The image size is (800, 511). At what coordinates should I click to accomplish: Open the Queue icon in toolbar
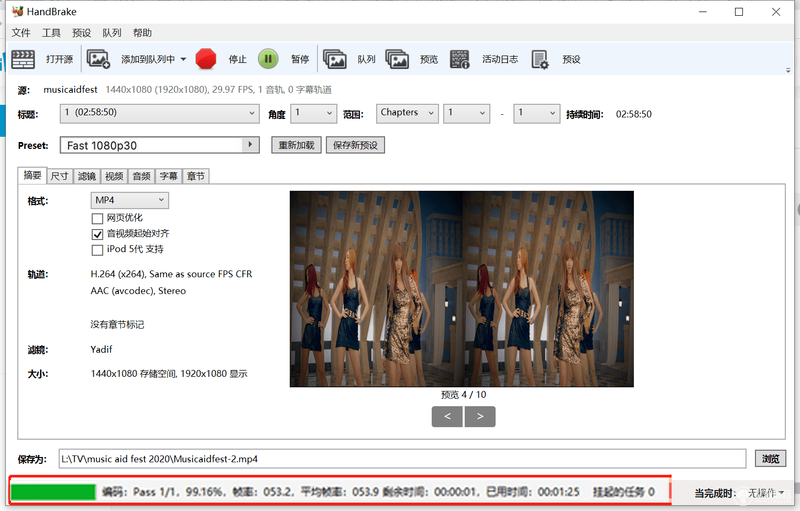click(335, 59)
